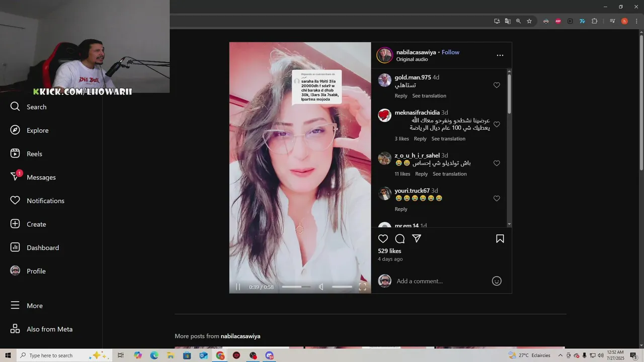Open Chrome's three-dot menu

[x=636, y=21]
